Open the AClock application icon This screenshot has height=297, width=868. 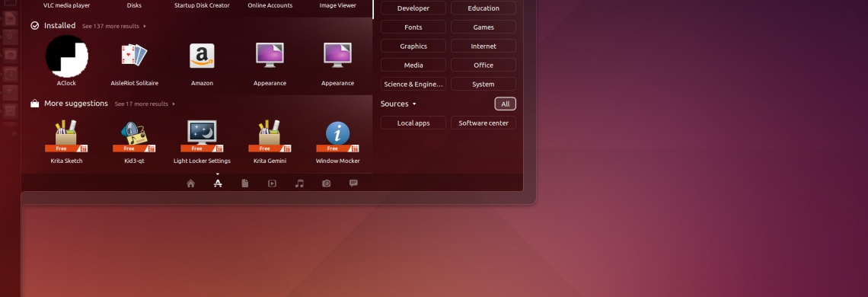[66, 56]
